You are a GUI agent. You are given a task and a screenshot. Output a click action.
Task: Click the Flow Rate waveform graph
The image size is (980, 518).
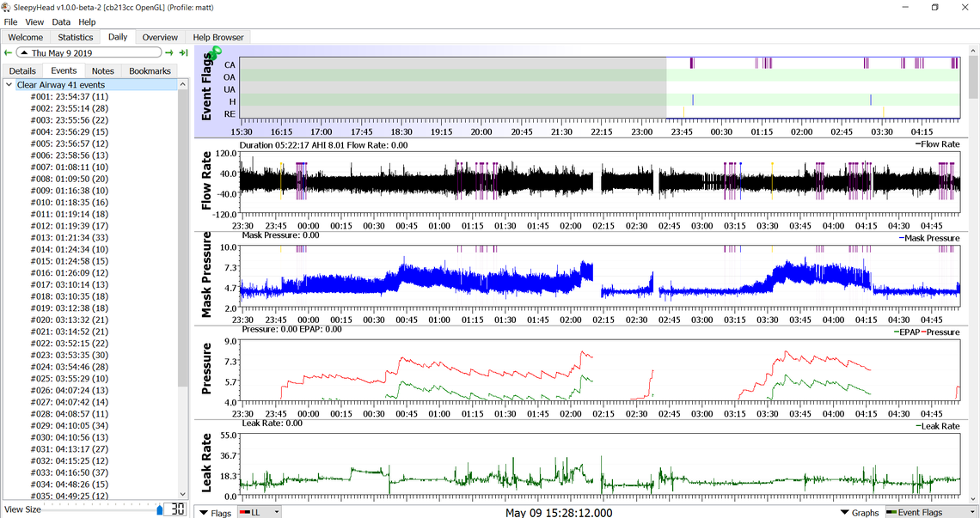coord(600,183)
